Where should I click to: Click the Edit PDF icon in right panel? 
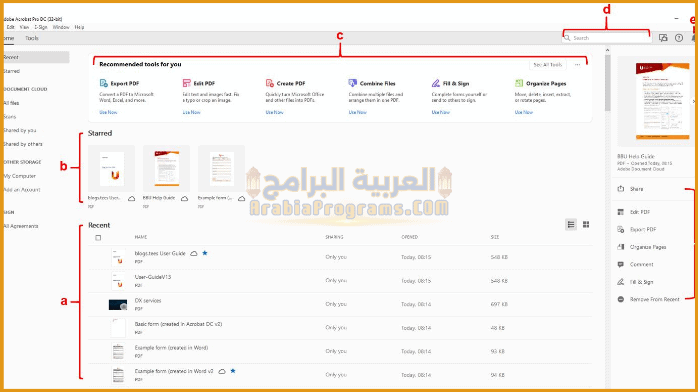[x=621, y=212]
